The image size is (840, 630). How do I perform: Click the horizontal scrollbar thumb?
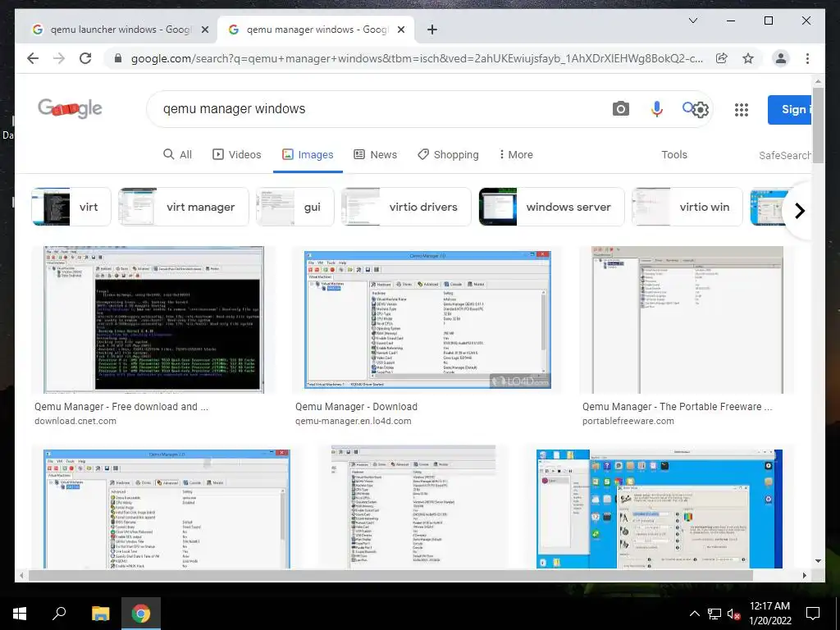pyautogui.click(x=390, y=575)
